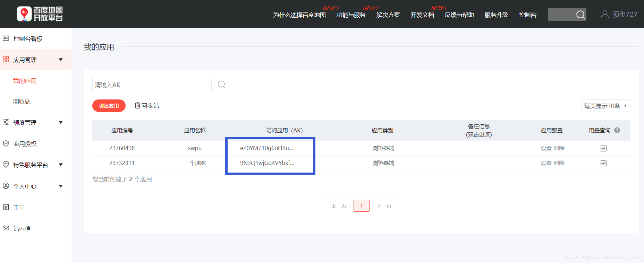The image size is (644, 263).
Task: Click 浏览器端 category in 一个地图 row
Action: (383, 163)
